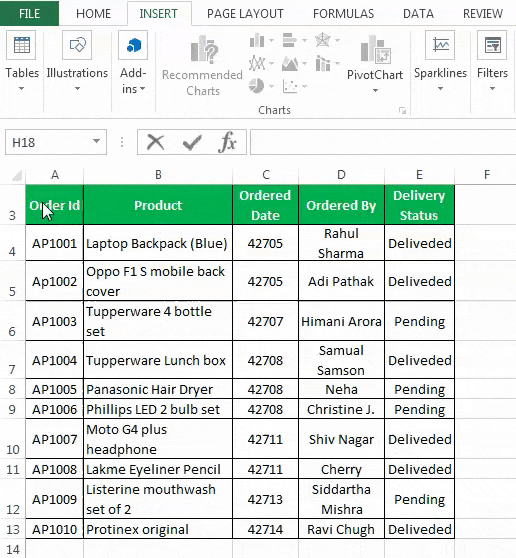This screenshot has height=558, width=516.
Task: Select column F header
Action: click(x=486, y=175)
